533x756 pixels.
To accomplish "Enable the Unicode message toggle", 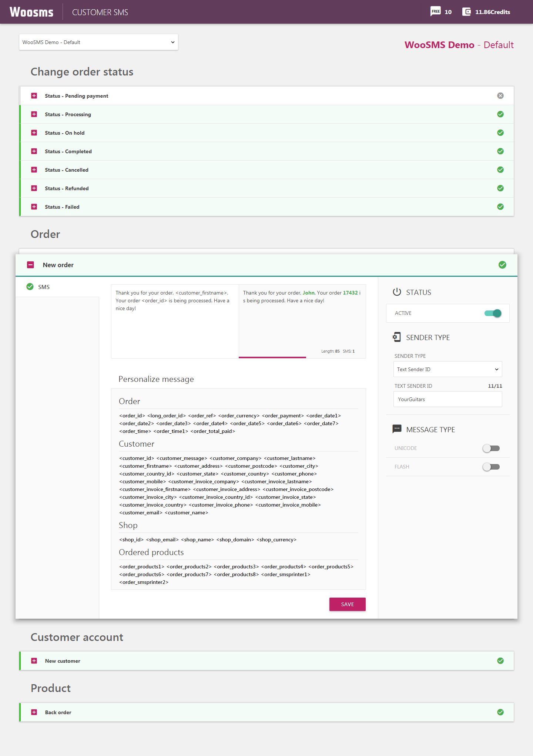I will [x=491, y=448].
